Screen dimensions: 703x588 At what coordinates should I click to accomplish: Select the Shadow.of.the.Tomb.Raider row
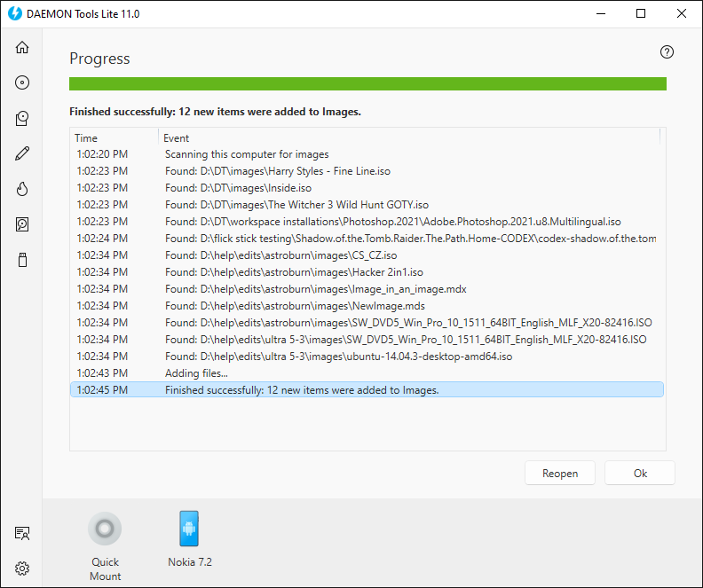pos(367,239)
